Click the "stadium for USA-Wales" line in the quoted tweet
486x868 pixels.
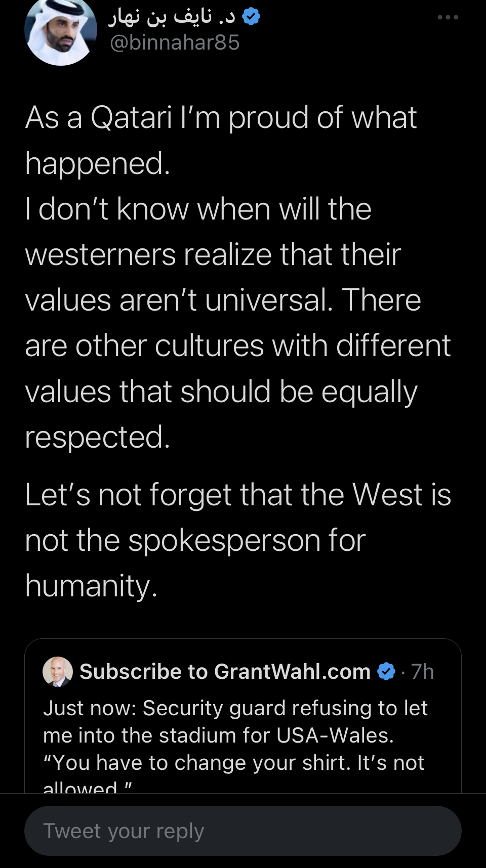(x=219, y=735)
